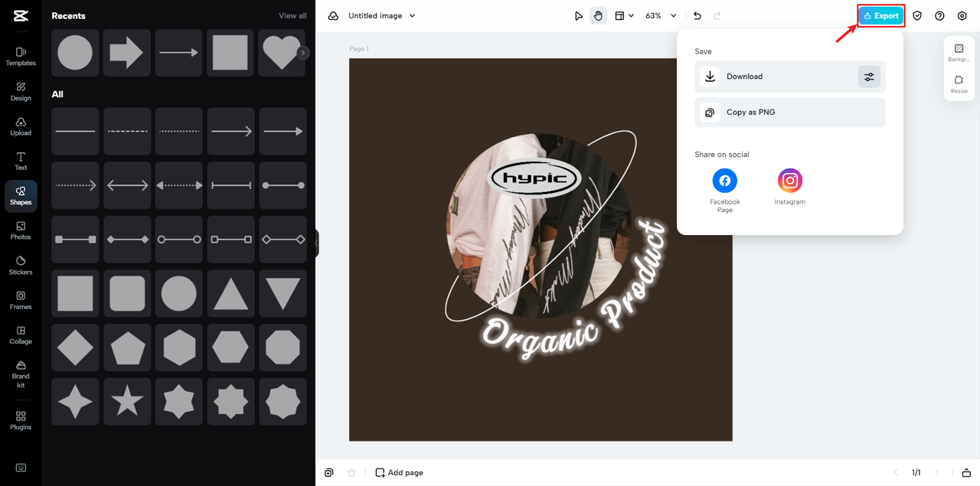Open the Stickers panel
980x486 pixels.
click(x=21, y=266)
